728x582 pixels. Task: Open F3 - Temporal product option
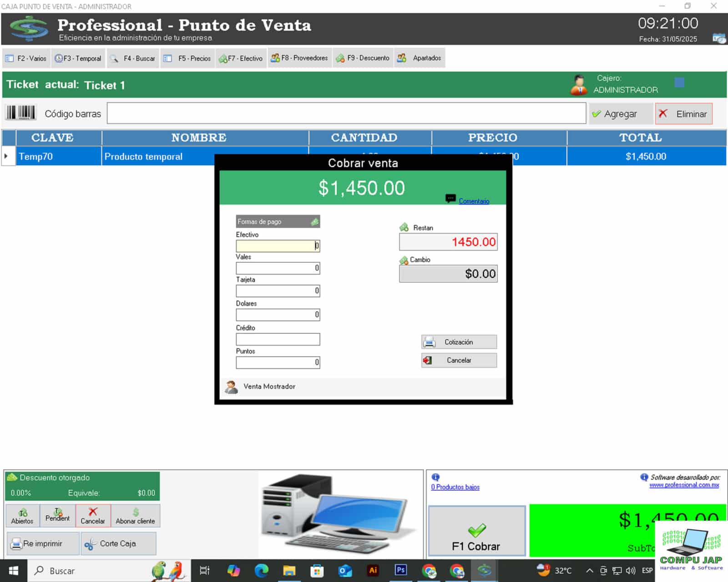78,58
